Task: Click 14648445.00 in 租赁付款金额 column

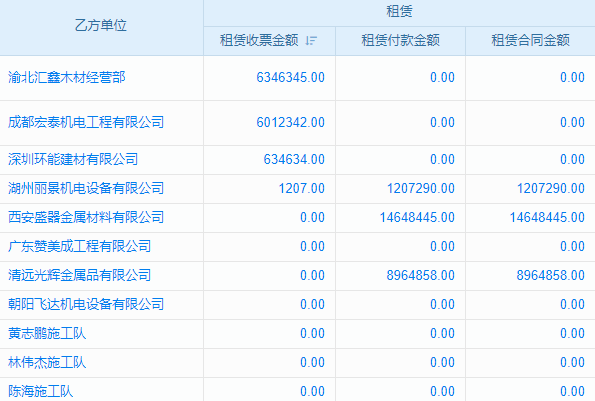Action: coord(417,217)
